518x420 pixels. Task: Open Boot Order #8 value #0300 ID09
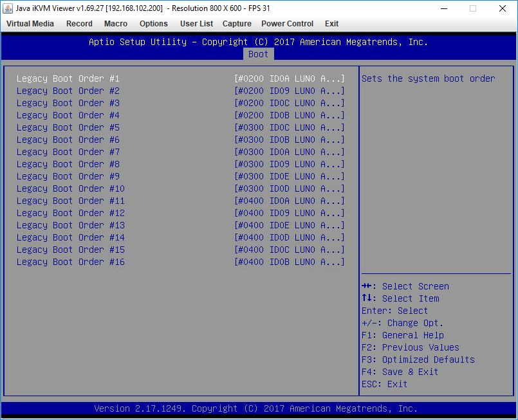coord(290,164)
